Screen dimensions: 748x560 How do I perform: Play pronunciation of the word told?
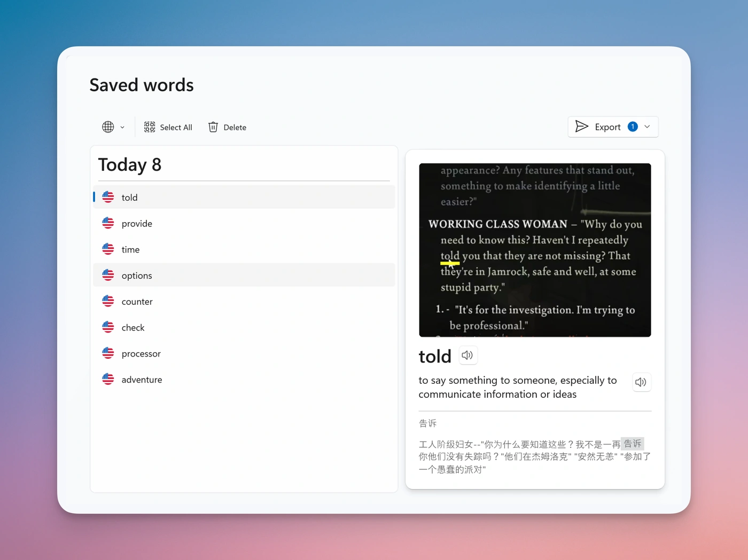point(467,355)
